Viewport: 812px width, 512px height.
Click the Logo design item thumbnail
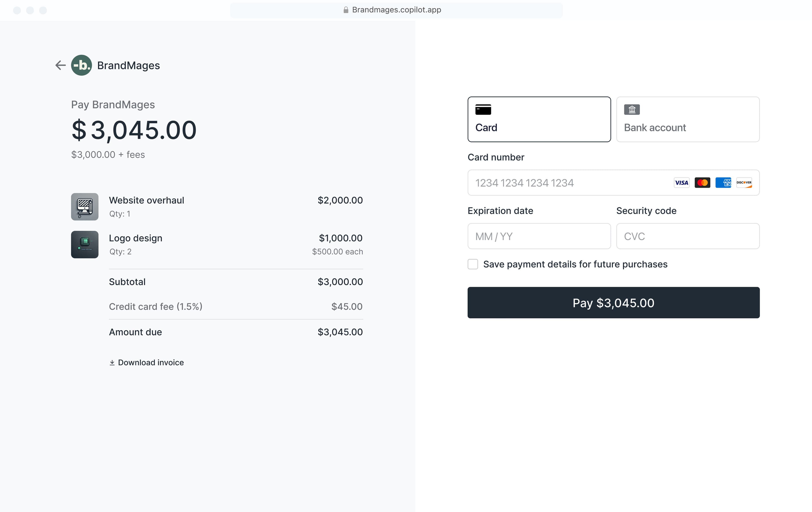[85, 244]
